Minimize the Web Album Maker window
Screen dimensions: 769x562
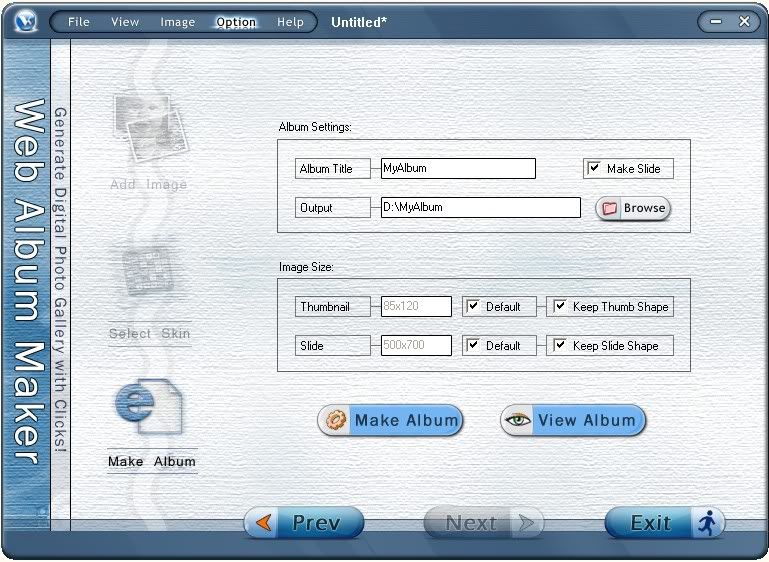(716, 22)
